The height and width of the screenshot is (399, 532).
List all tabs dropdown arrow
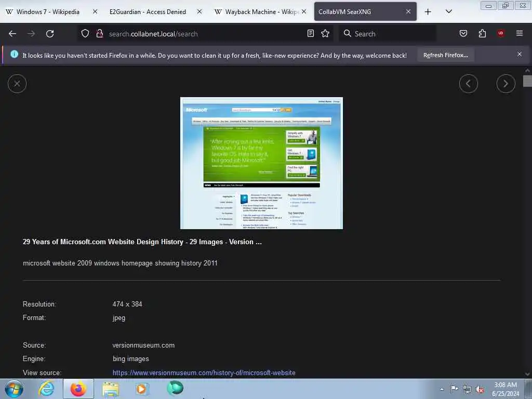(449, 11)
